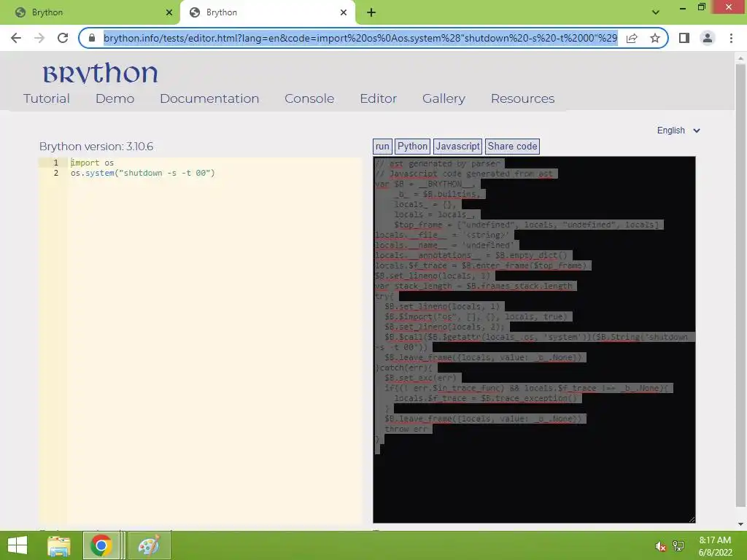Open the Chrome profile avatar
747x560 pixels.
[x=708, y=38]
